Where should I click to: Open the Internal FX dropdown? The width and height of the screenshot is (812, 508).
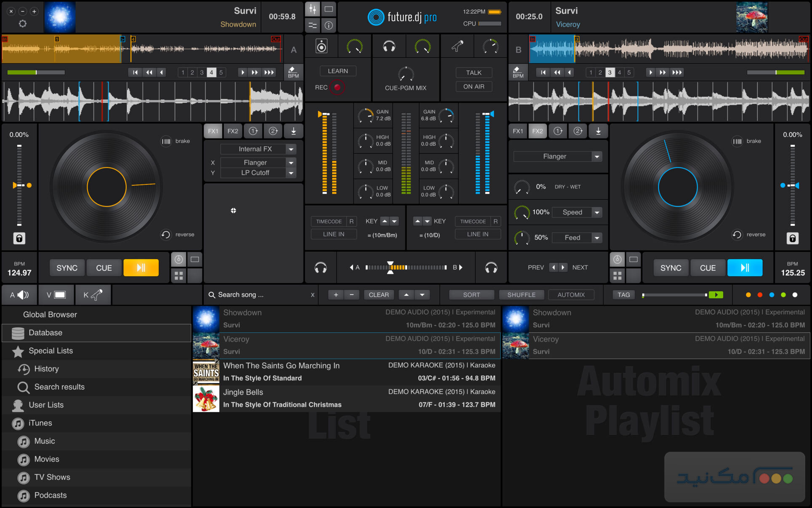(x=258, y=149)
